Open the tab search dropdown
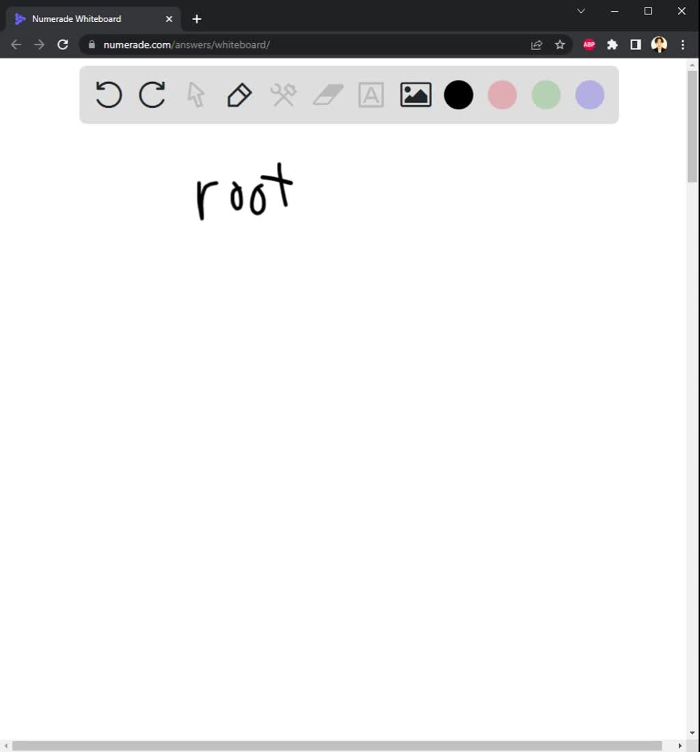The height and width of the screenshot is (752, 700). [x=580, y=10]
